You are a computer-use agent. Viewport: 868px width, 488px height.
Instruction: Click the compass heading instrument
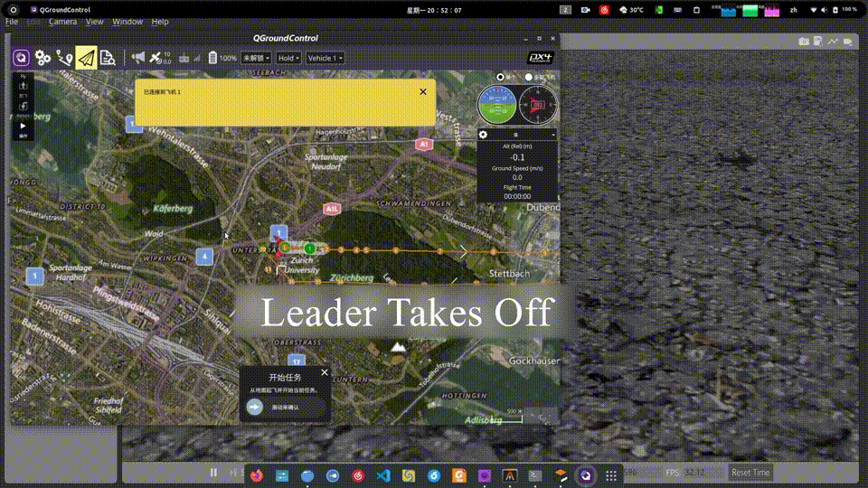click(x=537, y=105)
